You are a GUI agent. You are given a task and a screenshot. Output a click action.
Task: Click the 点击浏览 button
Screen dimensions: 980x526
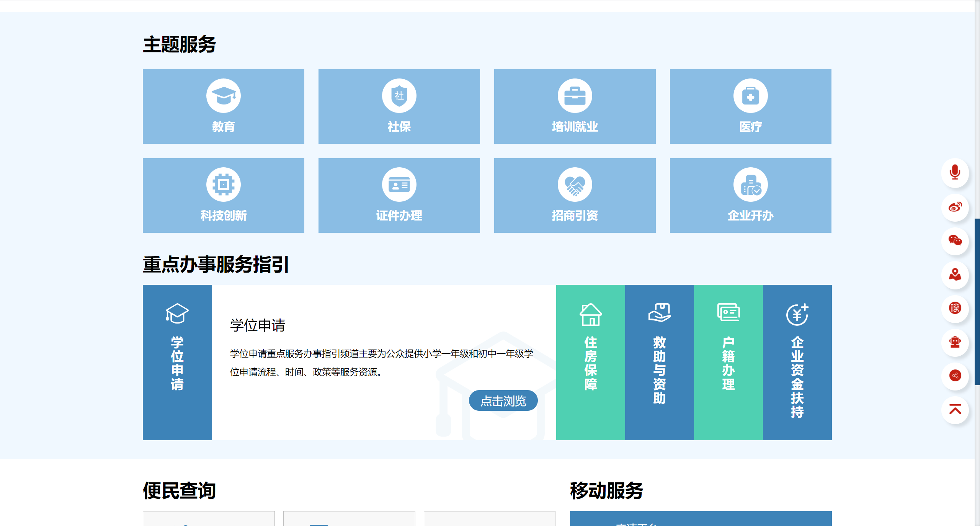pyautogui.click(x=503, y=400)
